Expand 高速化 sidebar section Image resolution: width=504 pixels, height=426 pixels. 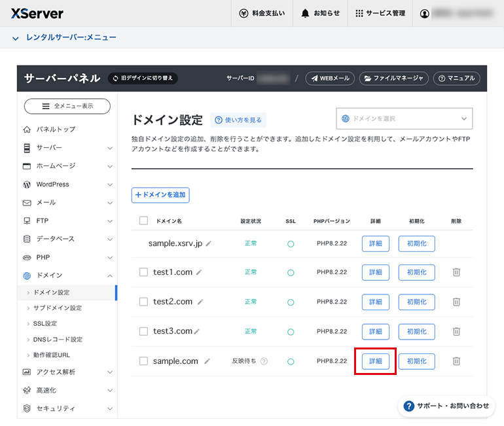click(x=67, y=391)
